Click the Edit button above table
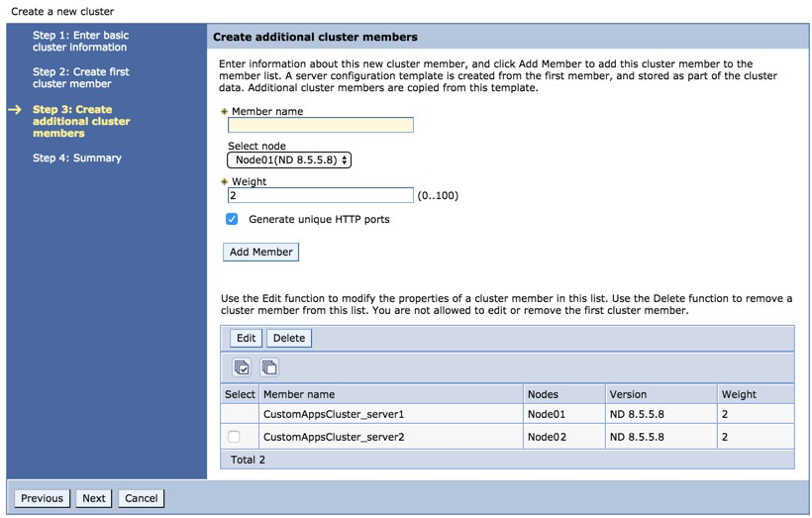This screenshot has height=518, width=812. point(246,338)
